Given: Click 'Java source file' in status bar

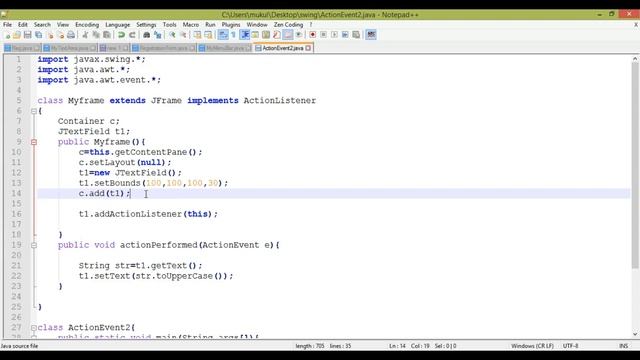Looking at the screenshot, I should [19, 346].
